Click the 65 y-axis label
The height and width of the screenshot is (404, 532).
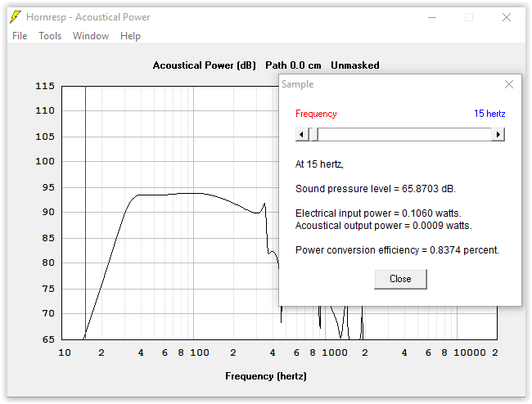click(x=48, y=339)
